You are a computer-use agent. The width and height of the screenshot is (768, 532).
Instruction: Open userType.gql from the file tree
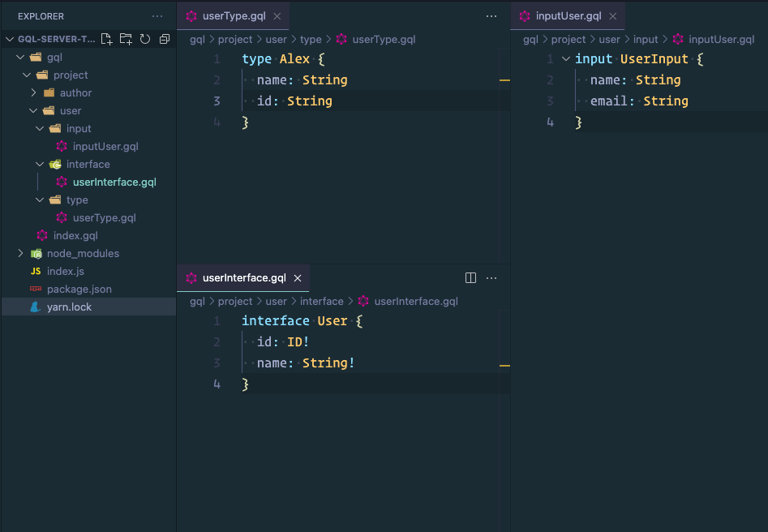(105, 218)
